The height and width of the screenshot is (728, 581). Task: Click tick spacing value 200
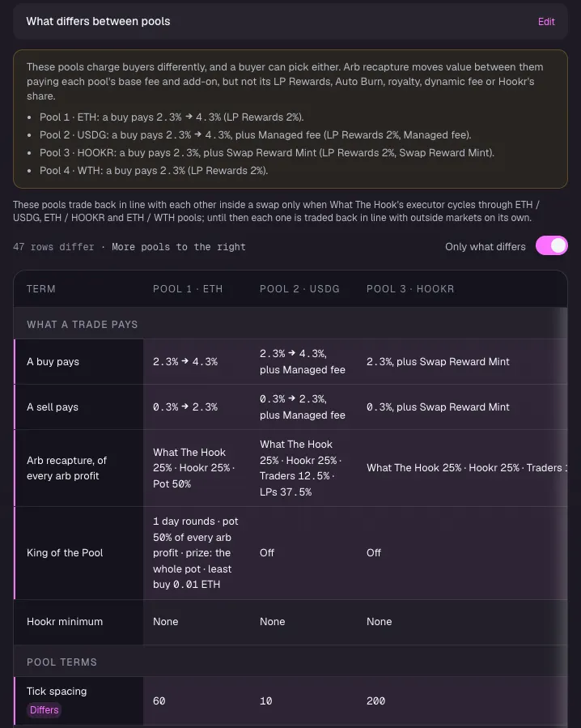[376, 701]
